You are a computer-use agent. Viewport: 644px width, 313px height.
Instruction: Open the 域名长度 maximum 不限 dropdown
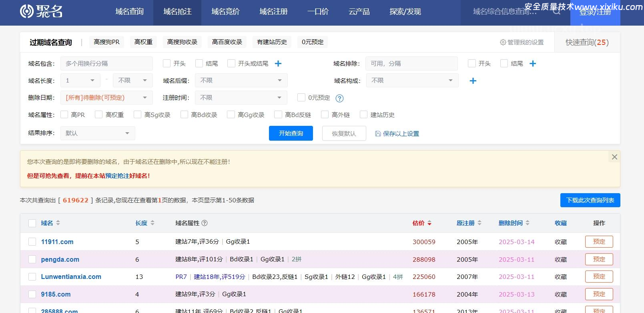point(133,81)
